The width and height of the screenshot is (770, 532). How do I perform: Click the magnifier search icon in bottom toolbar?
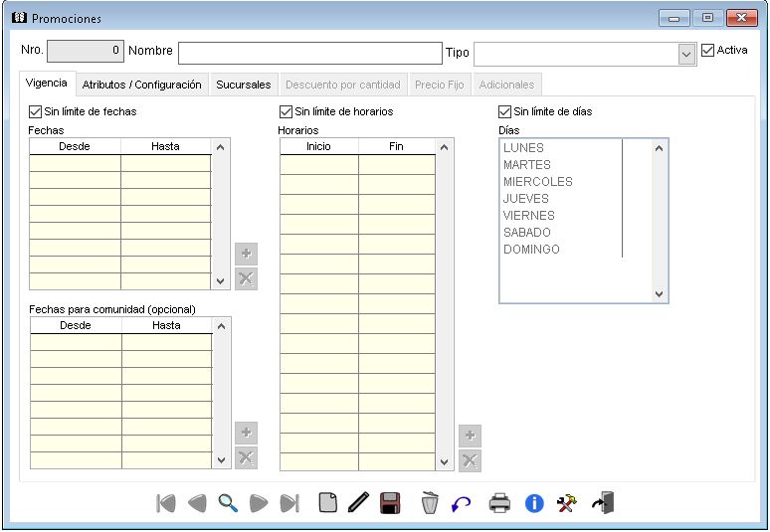(x=228, y=503)
